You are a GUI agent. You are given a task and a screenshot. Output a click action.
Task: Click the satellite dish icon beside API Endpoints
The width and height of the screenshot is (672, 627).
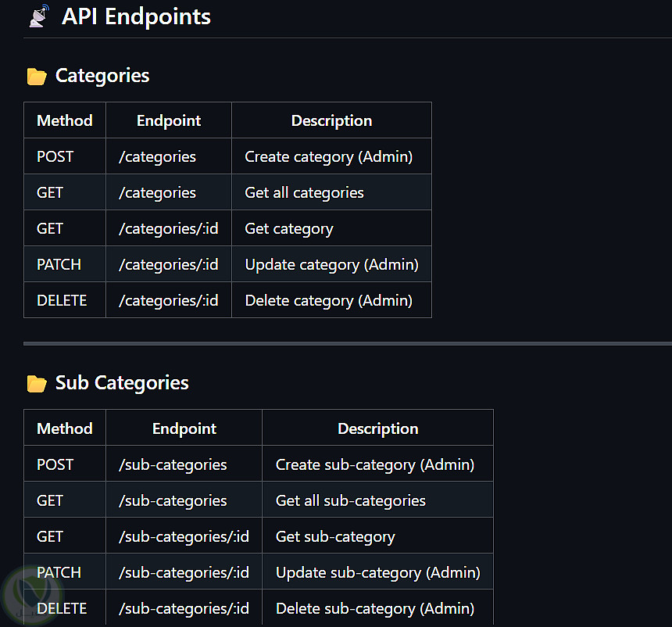(38, 16)
